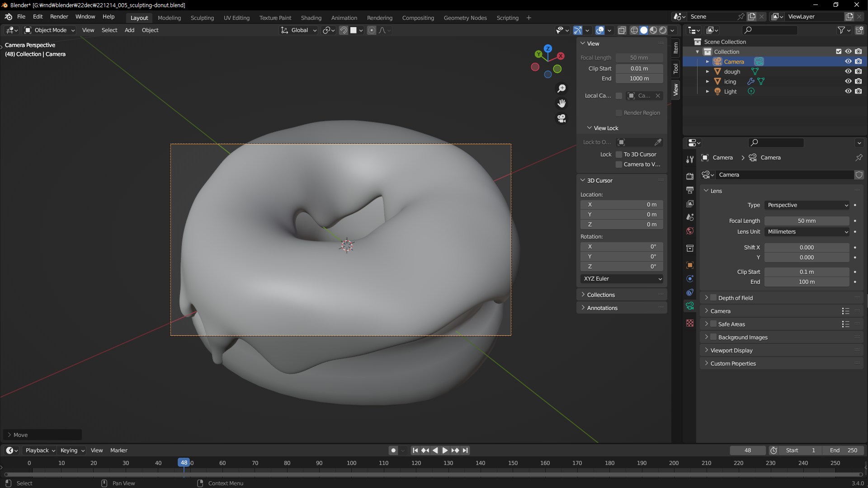This screenshot has width=868, height=488.
Task: Open the Output properties tab icon
Action: (x=690, y=190)
